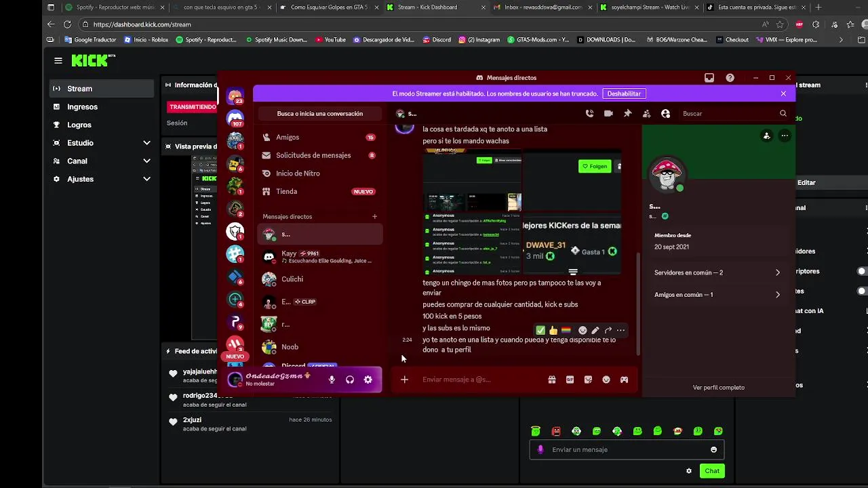Open Discord home direct messages icon
Screen dimensions: 868x488
(235, 96)
